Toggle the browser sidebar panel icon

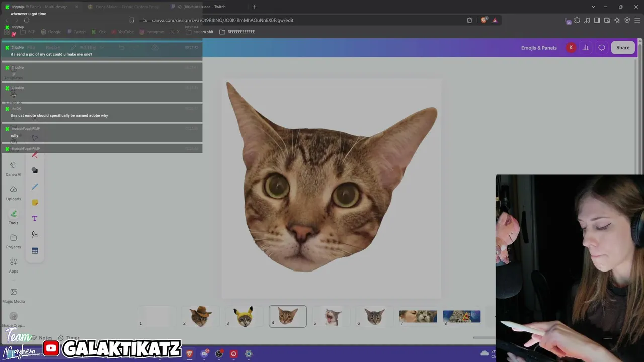597,20
